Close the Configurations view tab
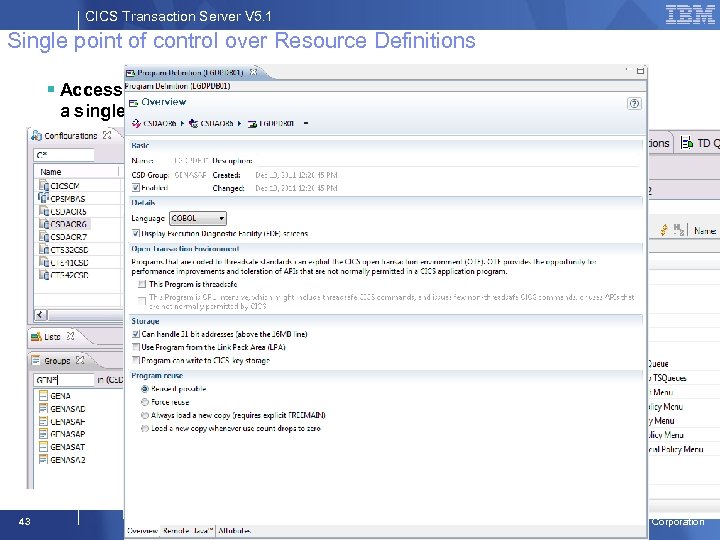The width and height of the screenshot is (720, 540). point(107,135)
